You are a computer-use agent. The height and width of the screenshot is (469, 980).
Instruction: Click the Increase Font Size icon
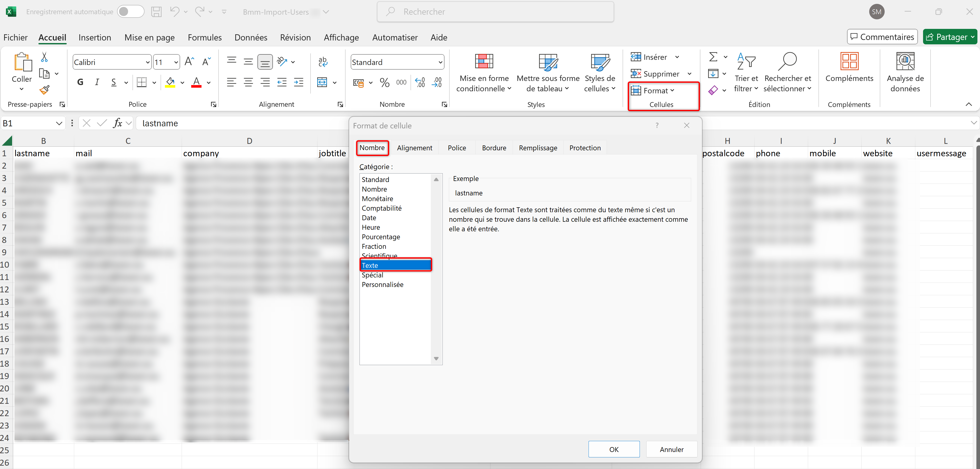pyautogui.click(x=189, y=62)
